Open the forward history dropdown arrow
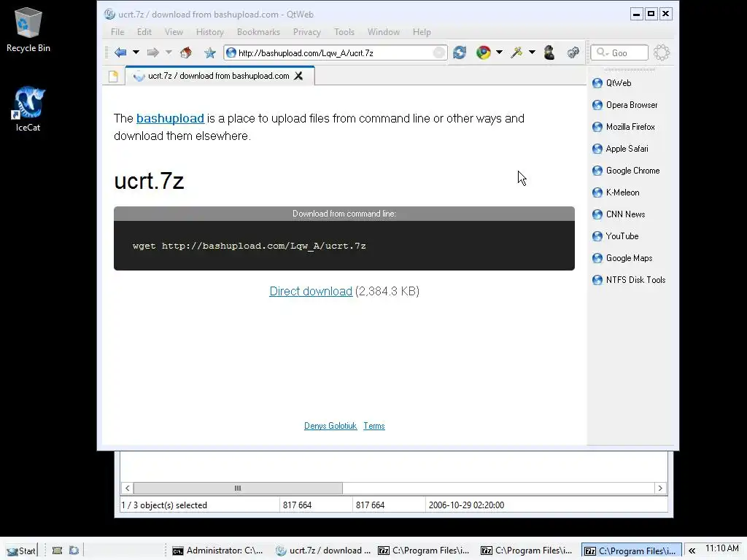Image resolution: width=747 pixels, height=560 pixels. tap(169, 52)
